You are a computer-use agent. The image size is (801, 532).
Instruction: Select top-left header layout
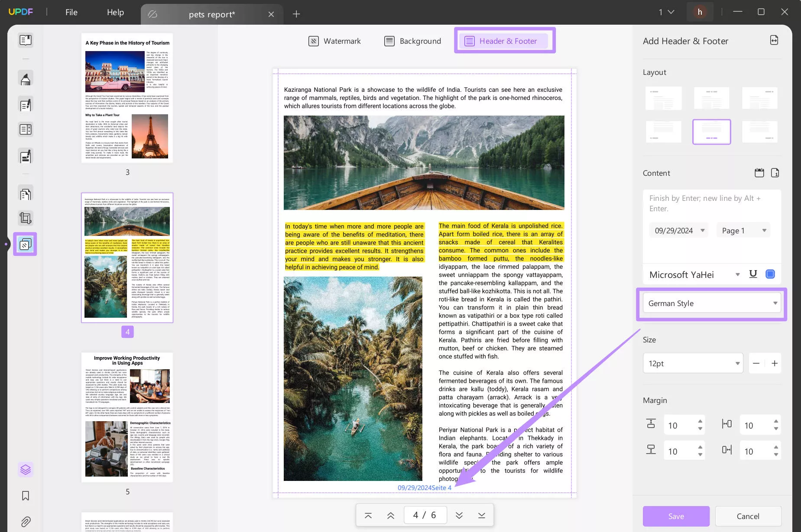(663, 98)
